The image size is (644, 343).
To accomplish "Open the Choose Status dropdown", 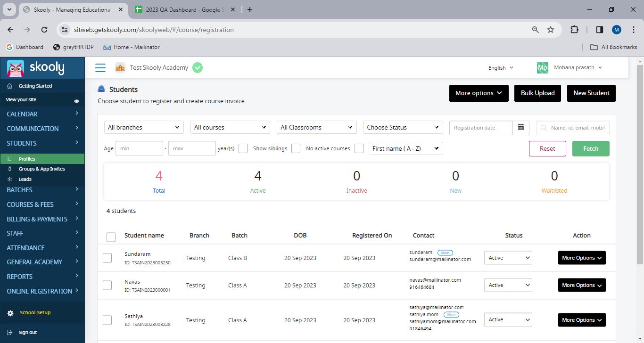I will click(x=403, y=127).
